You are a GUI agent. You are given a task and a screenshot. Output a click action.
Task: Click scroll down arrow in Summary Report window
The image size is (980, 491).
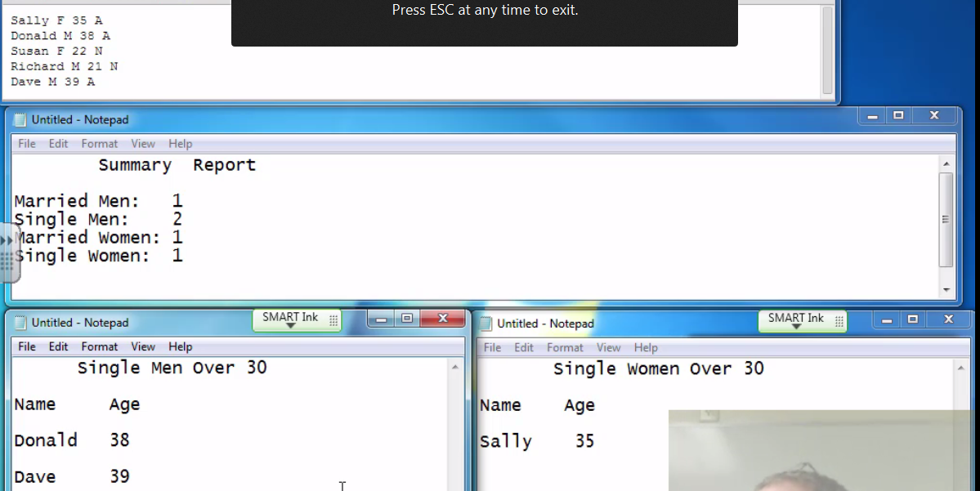[946, 290]
